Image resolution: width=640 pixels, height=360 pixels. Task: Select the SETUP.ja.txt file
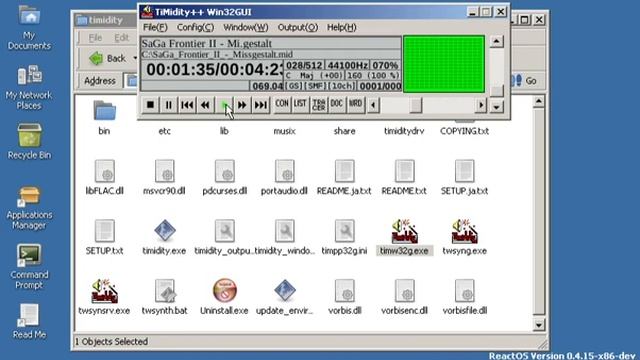click(x=464, y=177)
